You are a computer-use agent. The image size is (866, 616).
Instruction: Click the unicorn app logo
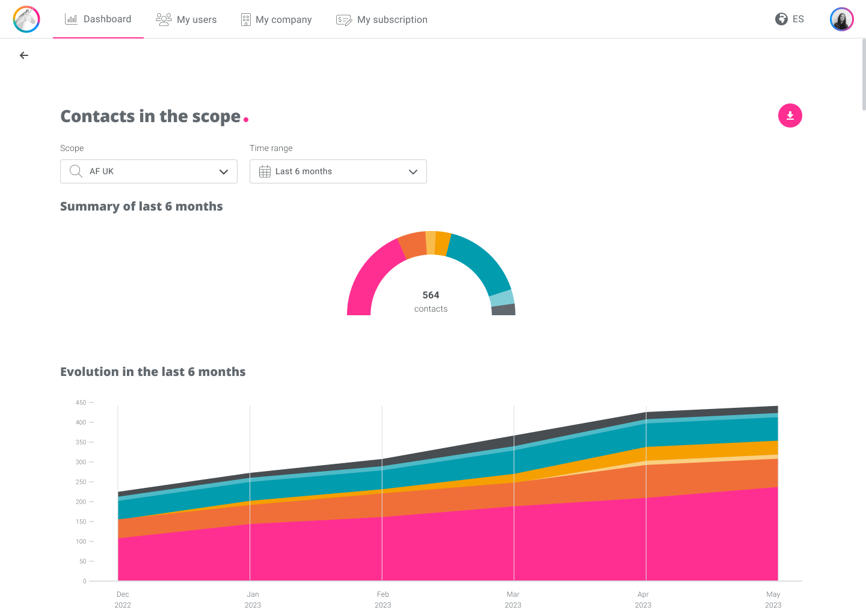point(26,19)
